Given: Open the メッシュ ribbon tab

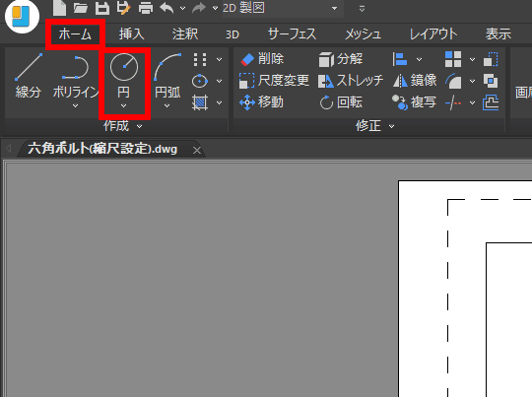Looking at the screenshot, I should (x=363, y=33).
